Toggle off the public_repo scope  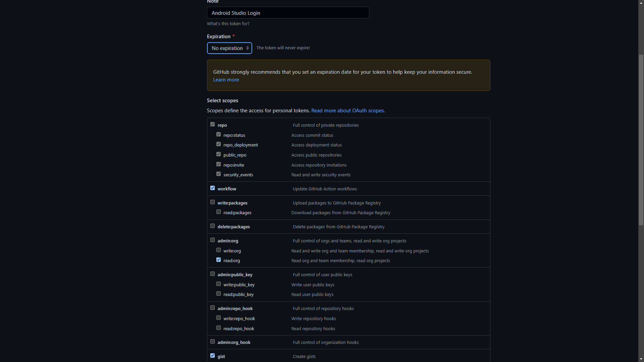click(218, 154)
